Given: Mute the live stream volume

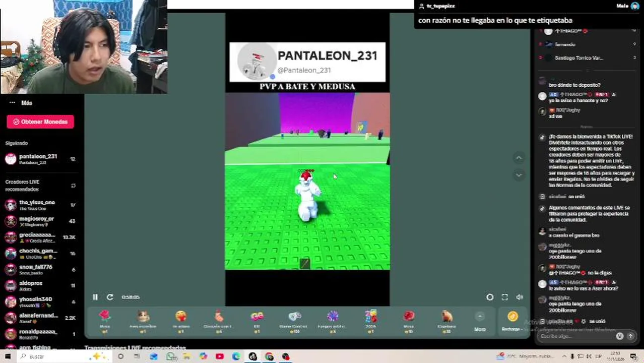Looking at the screenshot, I should (520, 297).
